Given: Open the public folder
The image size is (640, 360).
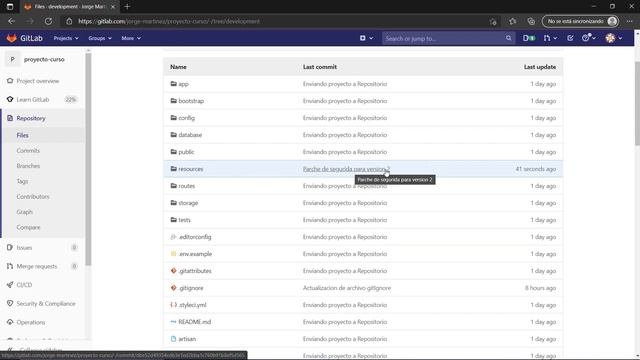Looking at the screenshot, I should (x=186, y=152).
